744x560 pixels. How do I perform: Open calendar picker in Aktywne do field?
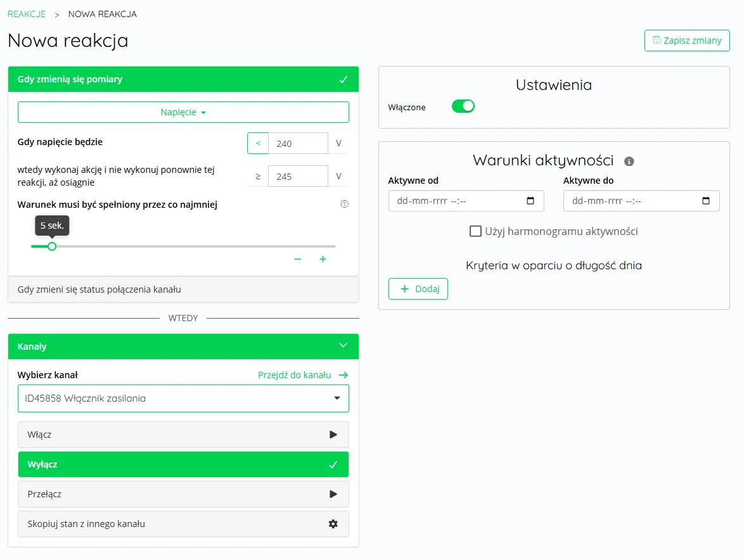pos(706,201)
